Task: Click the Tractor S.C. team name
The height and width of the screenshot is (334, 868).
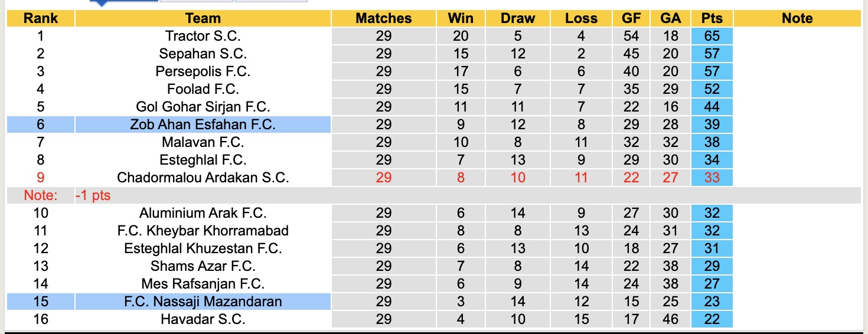Action: pos(203,36)
